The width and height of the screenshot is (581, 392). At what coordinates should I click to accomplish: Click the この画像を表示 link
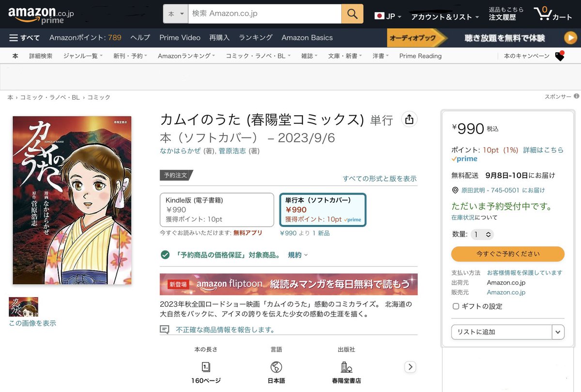tap(32, 323)
